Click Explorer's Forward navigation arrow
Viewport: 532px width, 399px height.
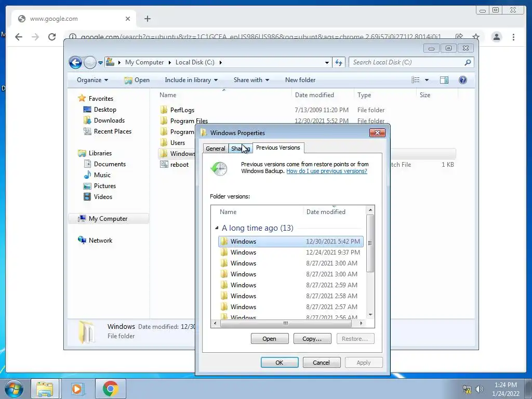(x=90, y=62)
